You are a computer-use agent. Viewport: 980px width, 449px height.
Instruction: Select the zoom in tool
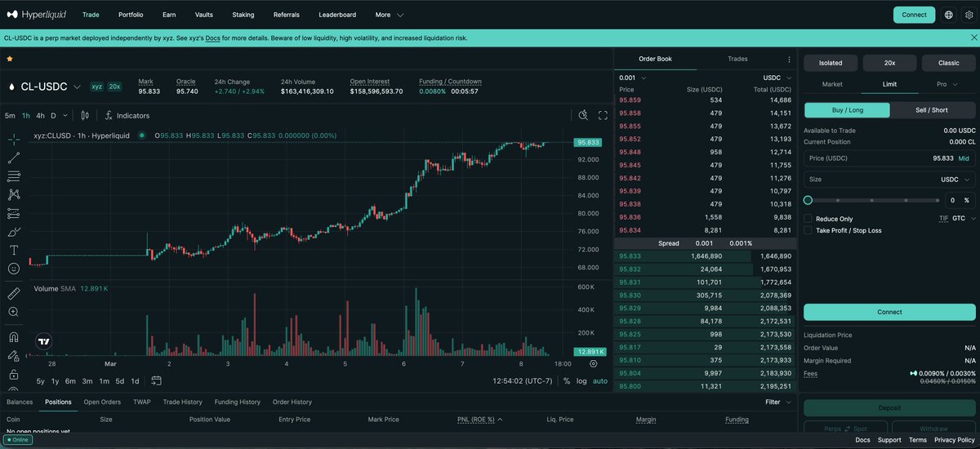pyautogui.click(x=14, y=312)
